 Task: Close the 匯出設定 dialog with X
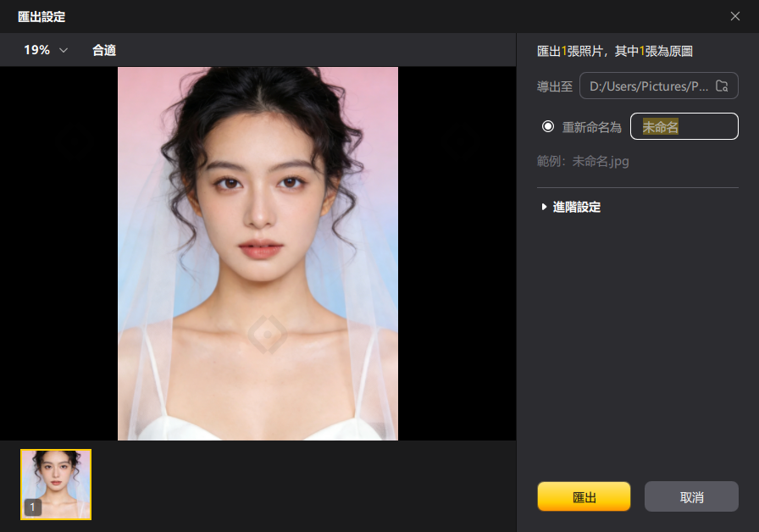[x=734, y=16]
